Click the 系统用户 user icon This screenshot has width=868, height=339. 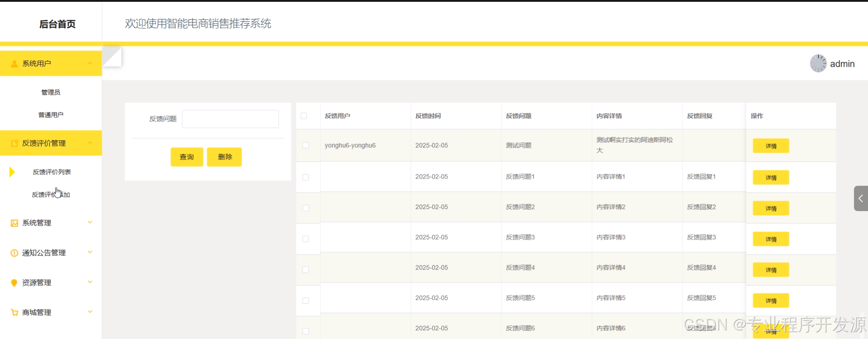[14, 64]
